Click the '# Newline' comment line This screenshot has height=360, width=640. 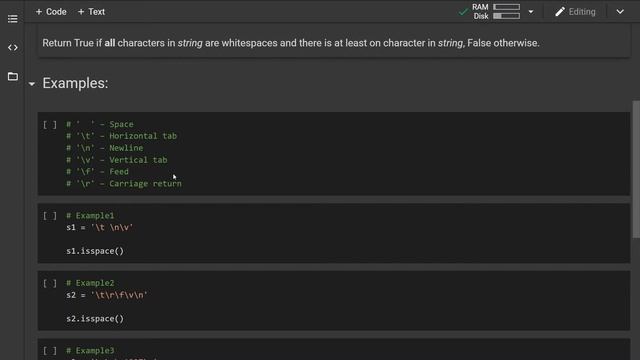point(104,148)
